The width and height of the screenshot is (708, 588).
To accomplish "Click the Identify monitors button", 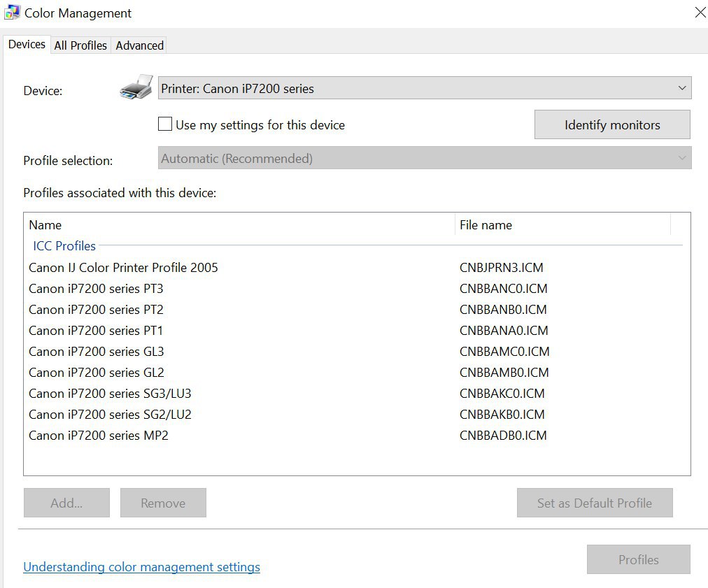I will pos(612,124).
